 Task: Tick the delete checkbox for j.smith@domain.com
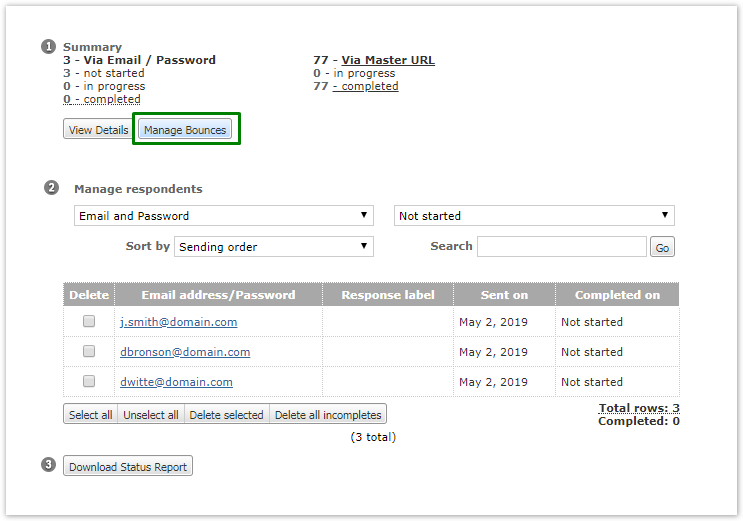click(89, 322)
